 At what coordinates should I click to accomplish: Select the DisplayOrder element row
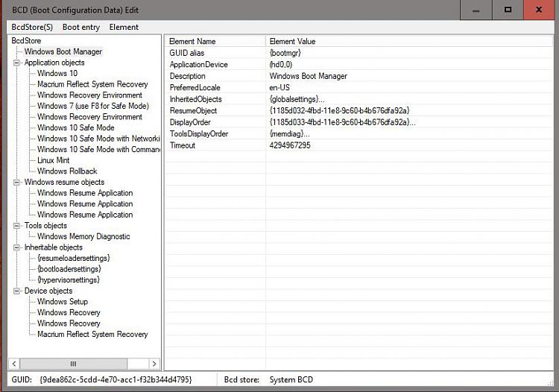pyautogui.click(x=359, y=122)
